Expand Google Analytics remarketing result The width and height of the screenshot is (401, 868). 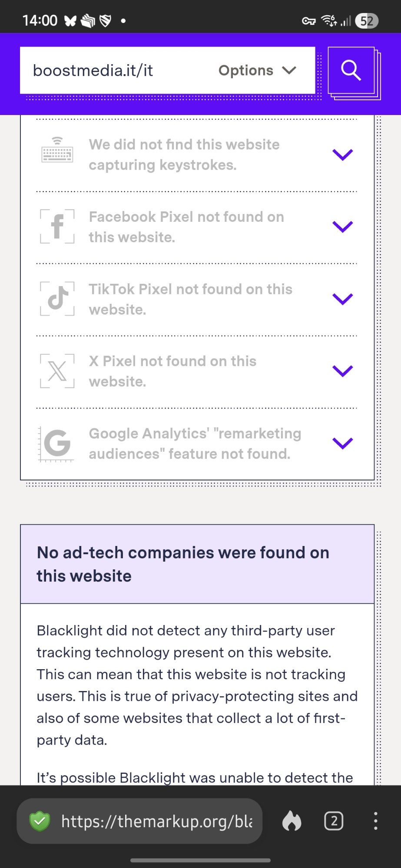(x=342, y=443)
